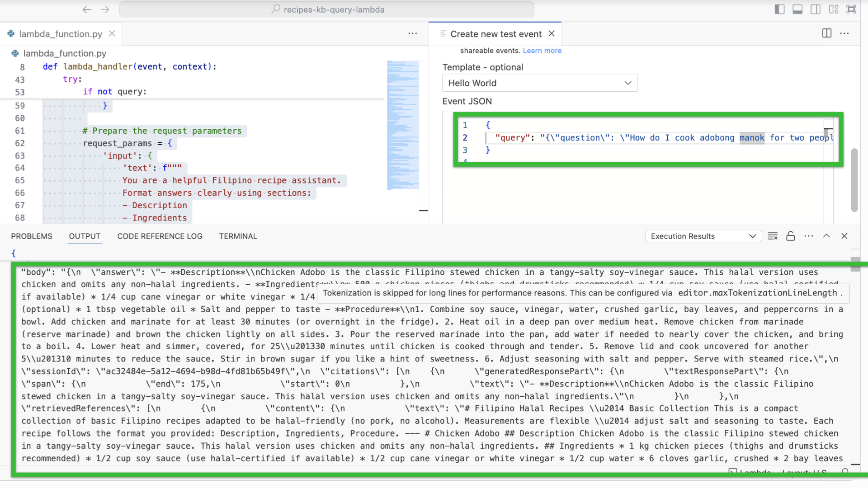
Task: Click the back navigation arrow
Action: pyautogui.click(x=87, y=9)
